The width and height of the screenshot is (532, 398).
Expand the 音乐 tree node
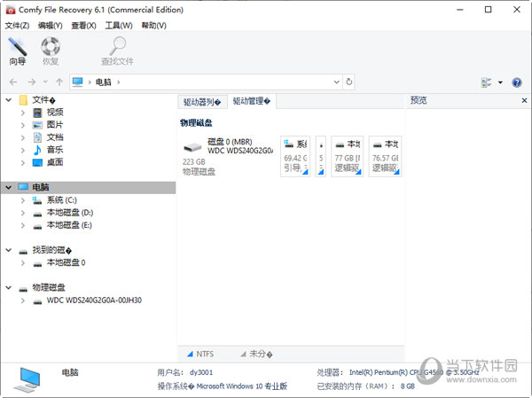tap(23, 151)
